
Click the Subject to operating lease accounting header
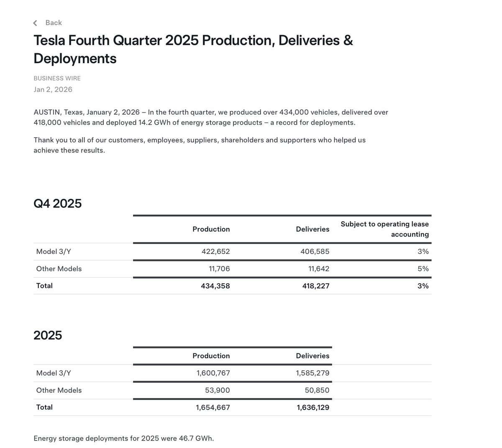click(384, 229)
